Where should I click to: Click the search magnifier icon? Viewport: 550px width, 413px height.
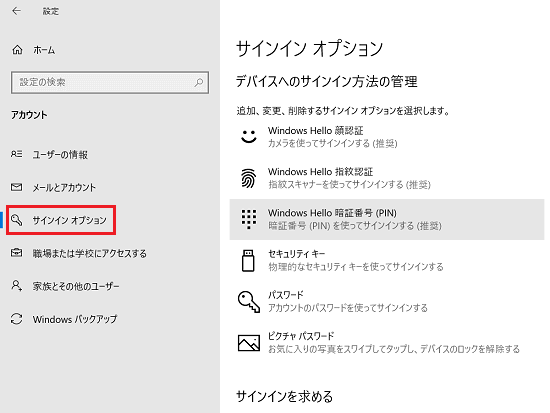pyautogui.click(x=199, y=82)
